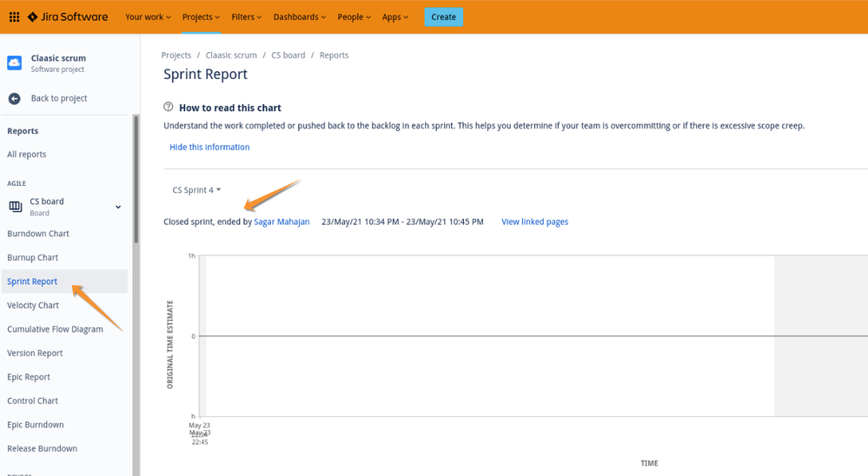Screen dimensions: 868x476
Task: Click Reports breadcrumb
Action: pos(334,56)
